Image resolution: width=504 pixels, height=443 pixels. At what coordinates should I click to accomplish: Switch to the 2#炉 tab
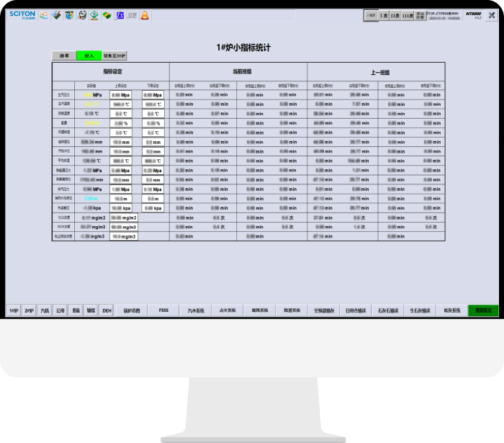coord(29,311)
